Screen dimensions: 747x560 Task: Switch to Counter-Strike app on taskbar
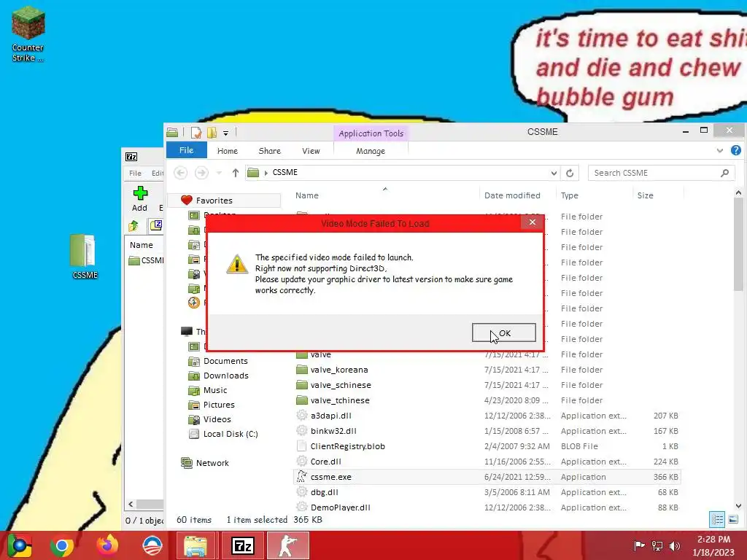coord(287,545)
